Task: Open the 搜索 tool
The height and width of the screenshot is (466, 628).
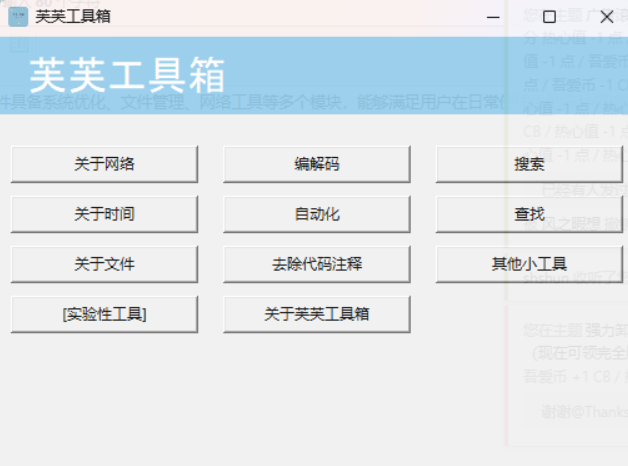Action: (529, 165)
